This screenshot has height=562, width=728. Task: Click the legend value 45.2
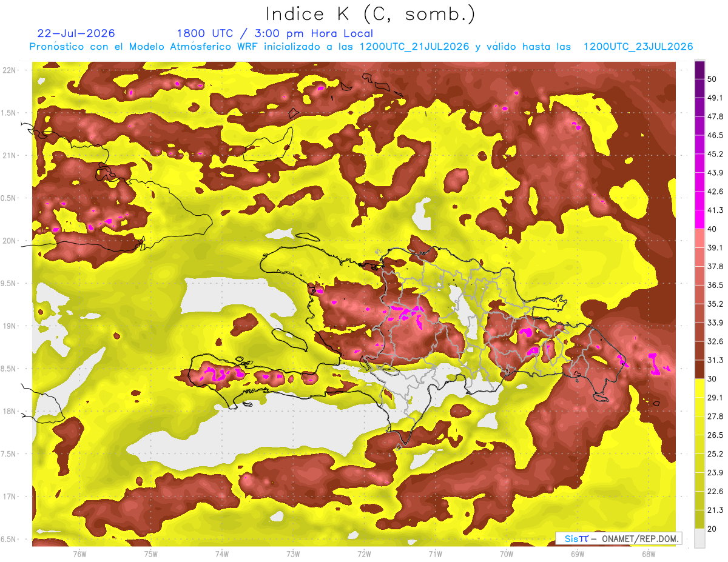click(715, 154)
